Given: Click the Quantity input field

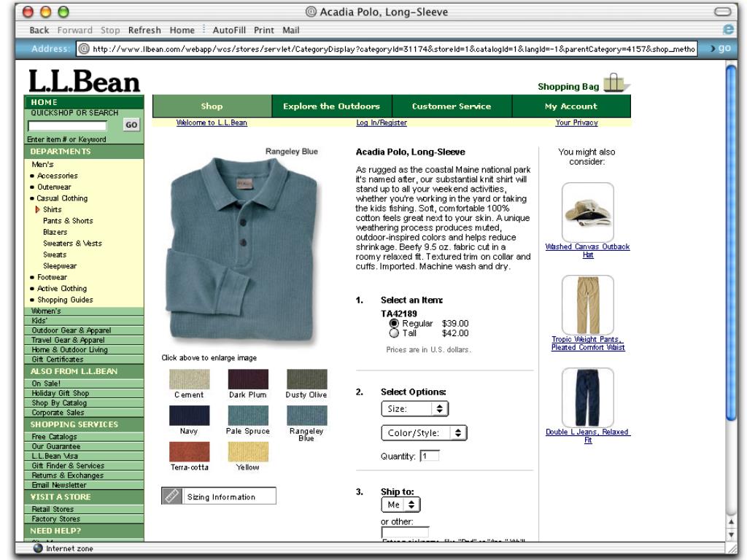Looking at the screenshot, I should [429, 456].
